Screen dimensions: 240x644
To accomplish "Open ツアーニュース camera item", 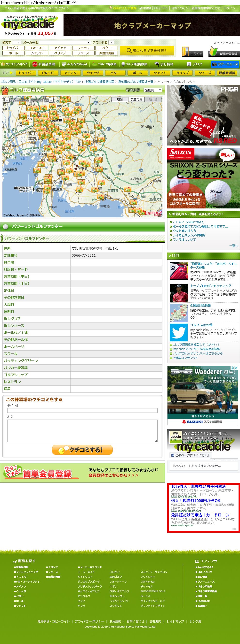I will point(225,64).
